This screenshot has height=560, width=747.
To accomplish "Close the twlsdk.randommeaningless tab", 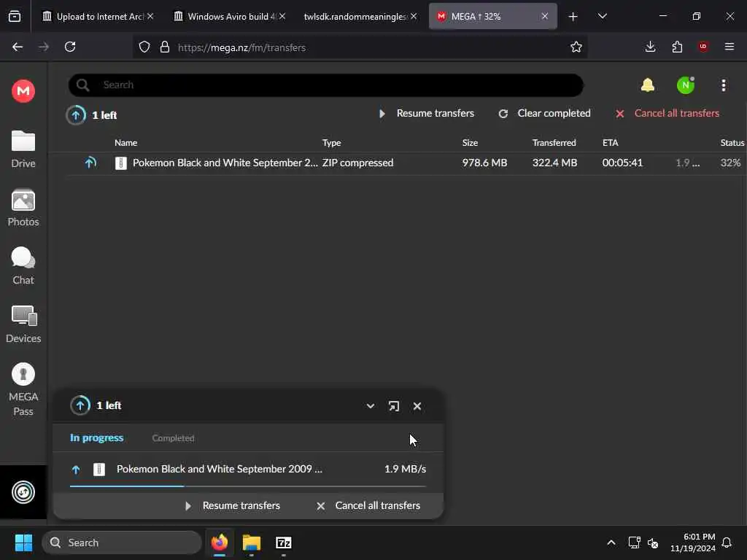I will [x=414, y=16].
